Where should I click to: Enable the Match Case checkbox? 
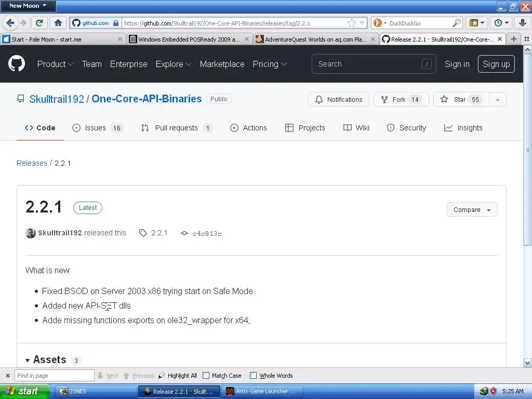pos(206,376)
